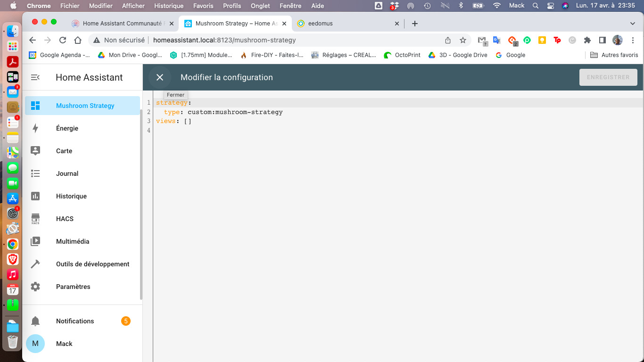Open the Music app in Dock

pos(13,274)
